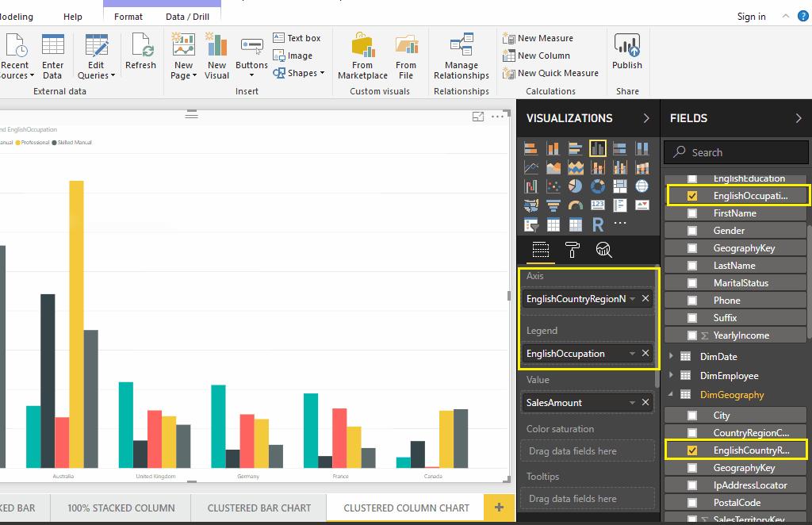Select the Stacked bar chart visual
Screen dimensions: 812x525
pos(530,149)
